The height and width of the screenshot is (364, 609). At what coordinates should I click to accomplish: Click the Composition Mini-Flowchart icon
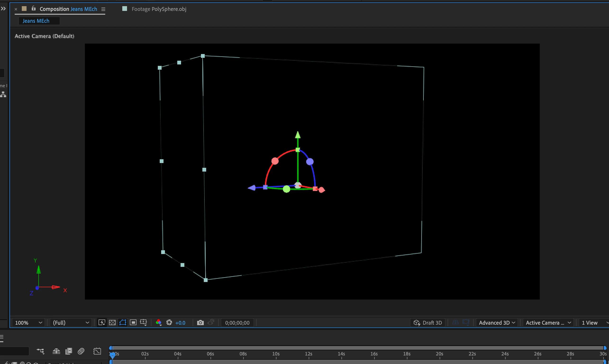coord(41,351)
